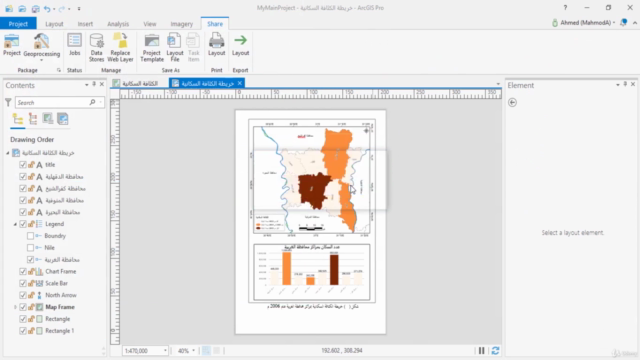Check the Nile legend item

point(30,248)
